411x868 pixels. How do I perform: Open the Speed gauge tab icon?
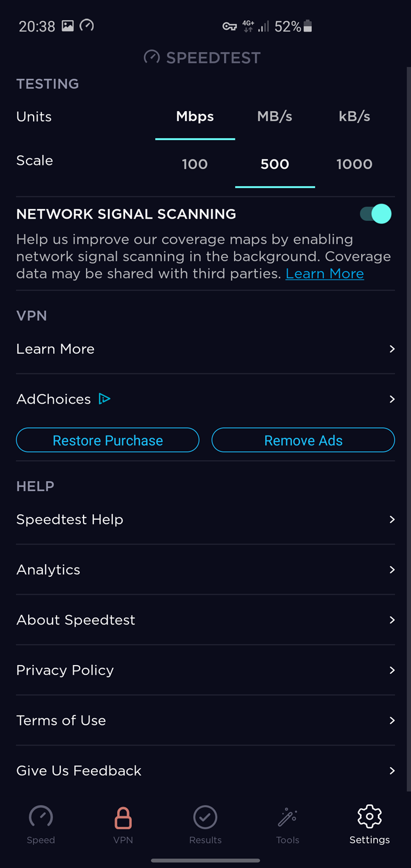coord(41,817)
